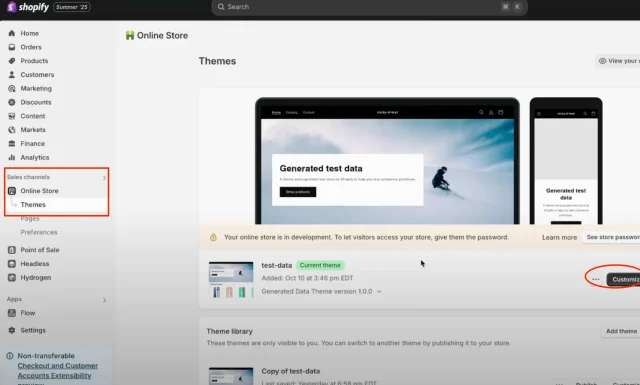This screenshot has height=385, width=640.
Task: Click the Hydrogen channel icon
Action: 12,278
